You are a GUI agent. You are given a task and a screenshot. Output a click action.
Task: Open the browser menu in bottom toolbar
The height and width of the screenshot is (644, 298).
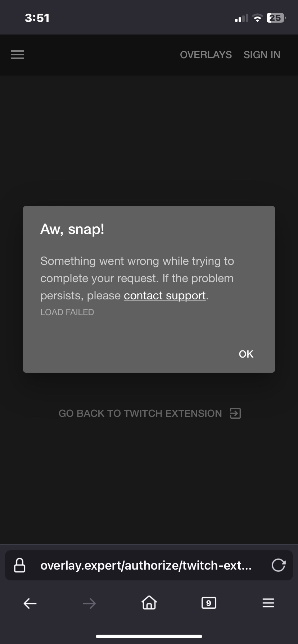pyautogui.click(x=268, y=603)
